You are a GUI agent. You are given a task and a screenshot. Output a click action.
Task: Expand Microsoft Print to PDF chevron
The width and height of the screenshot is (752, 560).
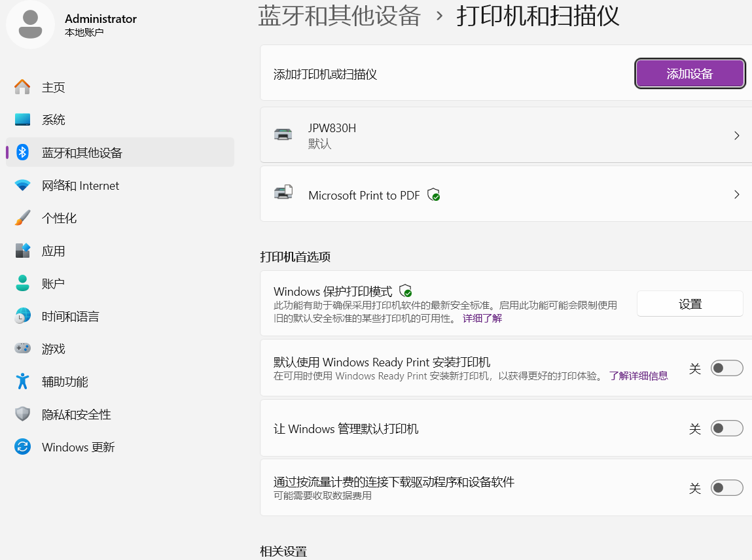(x=737, y=194)
